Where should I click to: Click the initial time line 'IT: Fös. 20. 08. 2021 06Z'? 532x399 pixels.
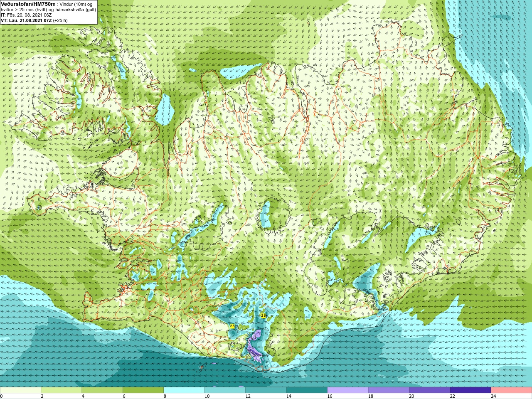click(x=26, y=15)
